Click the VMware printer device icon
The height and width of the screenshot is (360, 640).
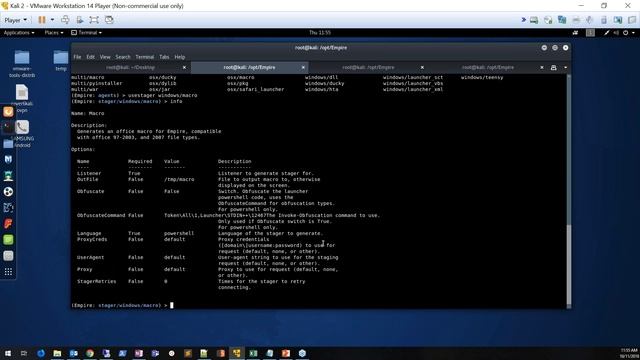[576, 20]
